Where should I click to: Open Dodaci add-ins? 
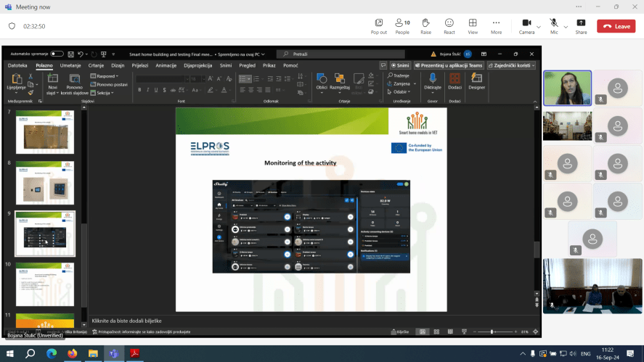click(455, 82)
